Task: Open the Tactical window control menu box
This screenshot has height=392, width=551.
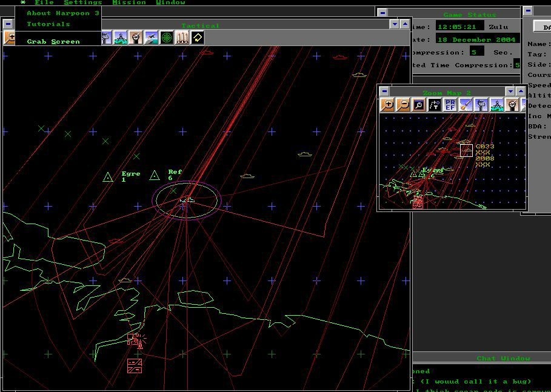Action: click(8, 24)
